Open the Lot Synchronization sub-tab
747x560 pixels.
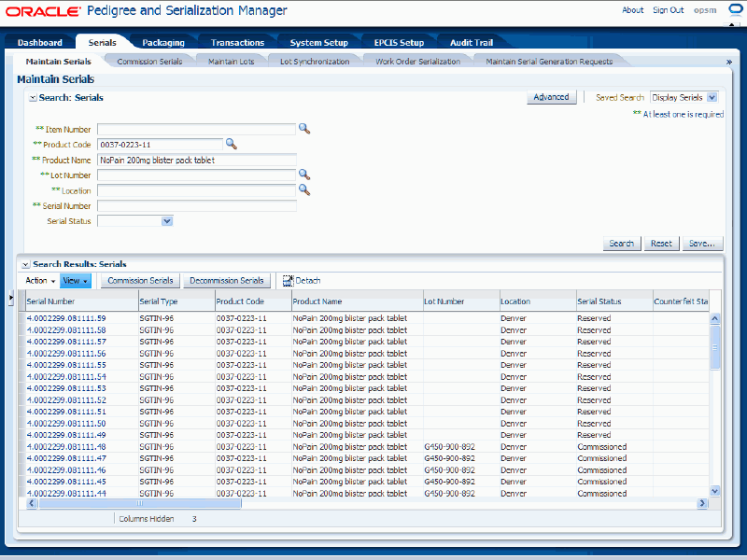[315, 62]
